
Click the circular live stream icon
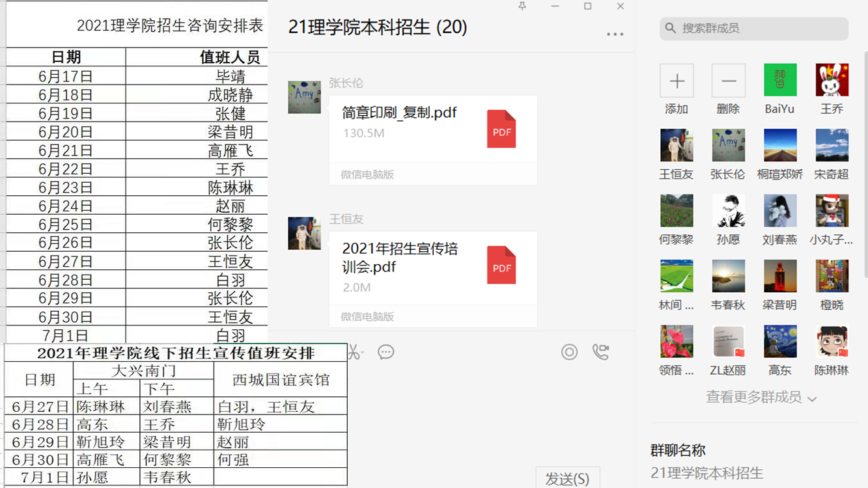coord(569,353)
